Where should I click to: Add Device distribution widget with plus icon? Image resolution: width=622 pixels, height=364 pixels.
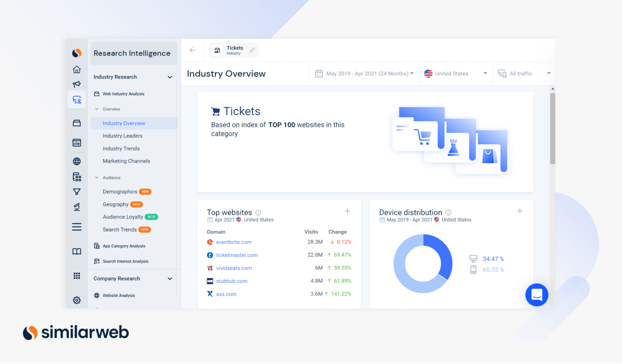click(520, 211)
